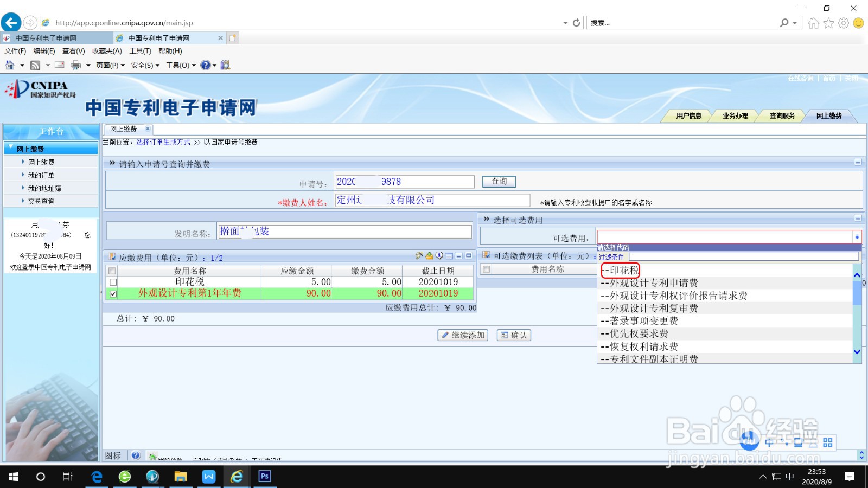Image resolution: width=868 pixels, height=488 pixels.
Task: Open the print options dropdown arrow
Action: 88,65
